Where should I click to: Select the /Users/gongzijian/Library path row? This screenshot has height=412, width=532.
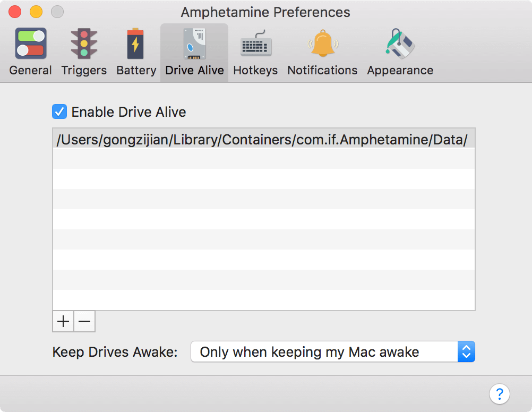tap(264, 140)
